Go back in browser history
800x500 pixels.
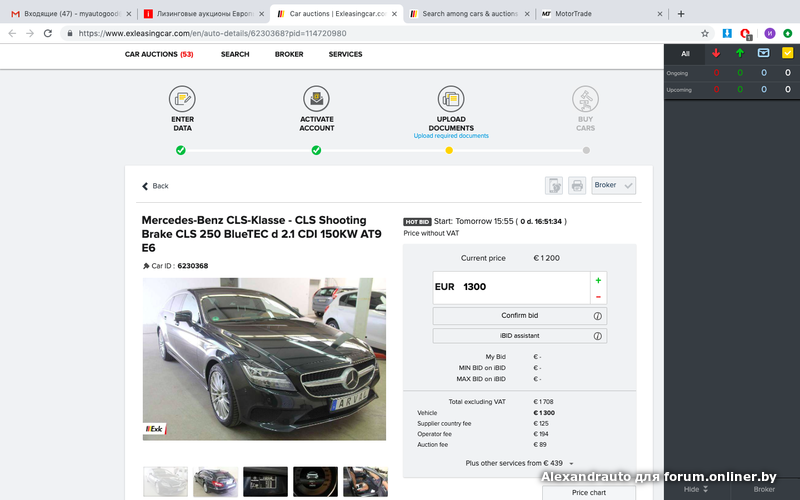click(12, 33)
